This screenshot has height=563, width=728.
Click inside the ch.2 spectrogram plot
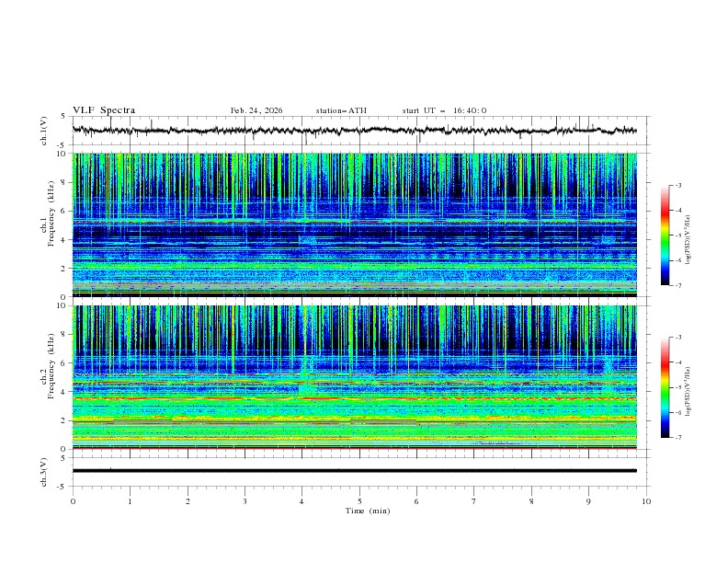pos(359,377)
